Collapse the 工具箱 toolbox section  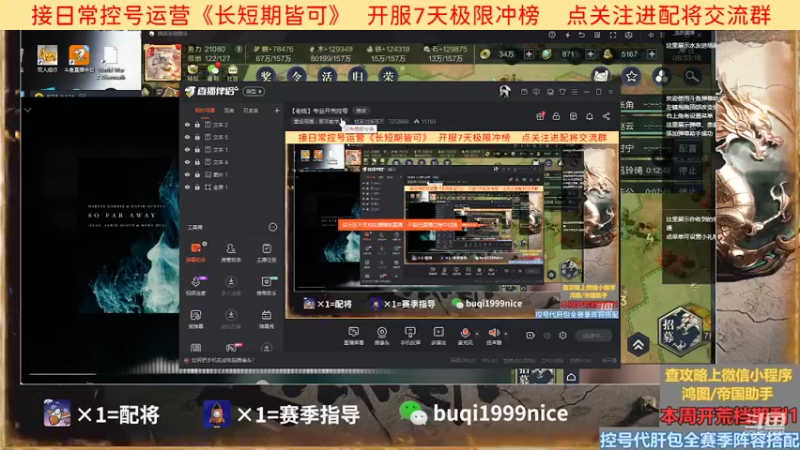(x=273, y=227)
